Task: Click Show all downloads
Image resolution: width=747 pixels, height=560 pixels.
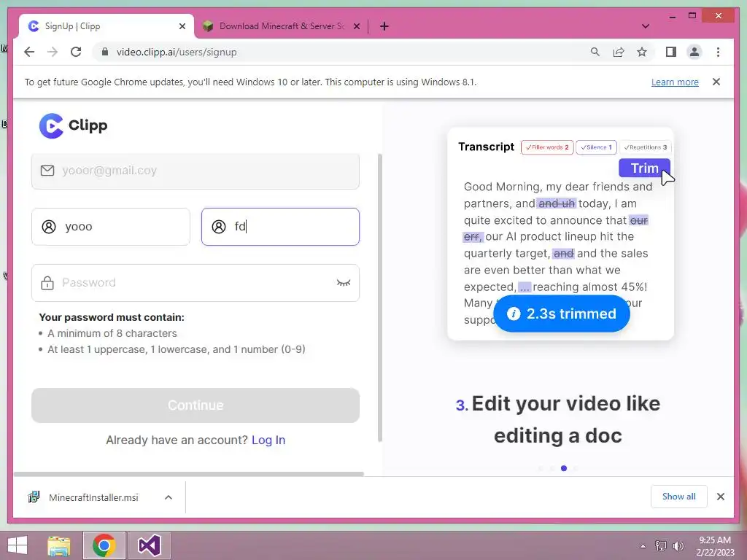Action: [678, 497]
